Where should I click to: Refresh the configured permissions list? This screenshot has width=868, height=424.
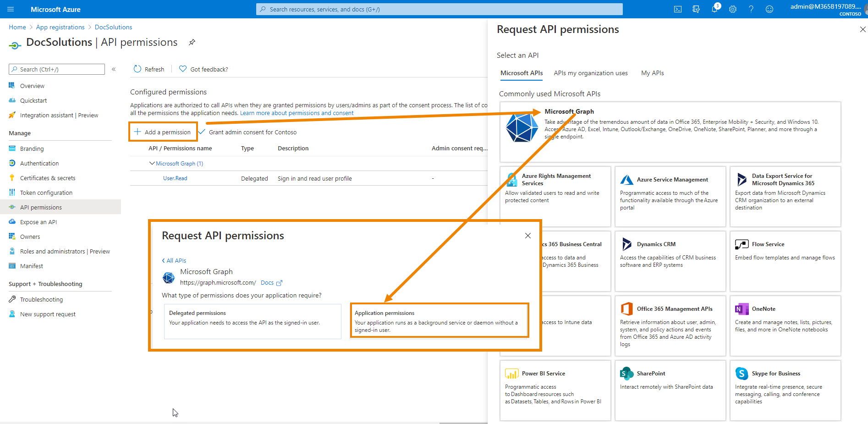tap(149, 69)
